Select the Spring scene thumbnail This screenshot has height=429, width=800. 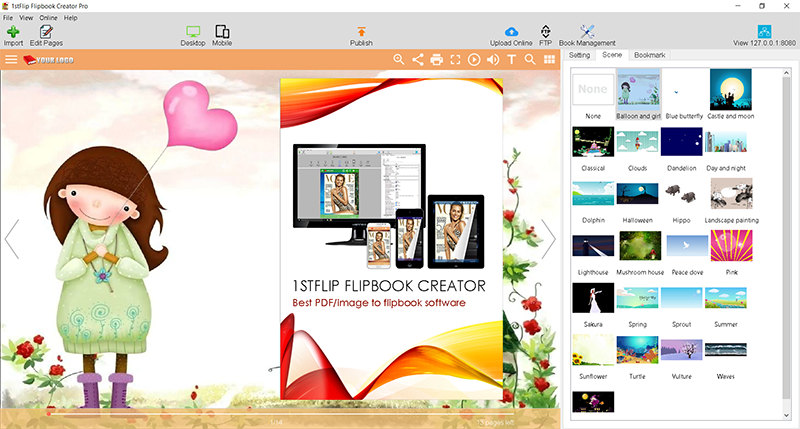pyautogui.click(x=637, y=297)
